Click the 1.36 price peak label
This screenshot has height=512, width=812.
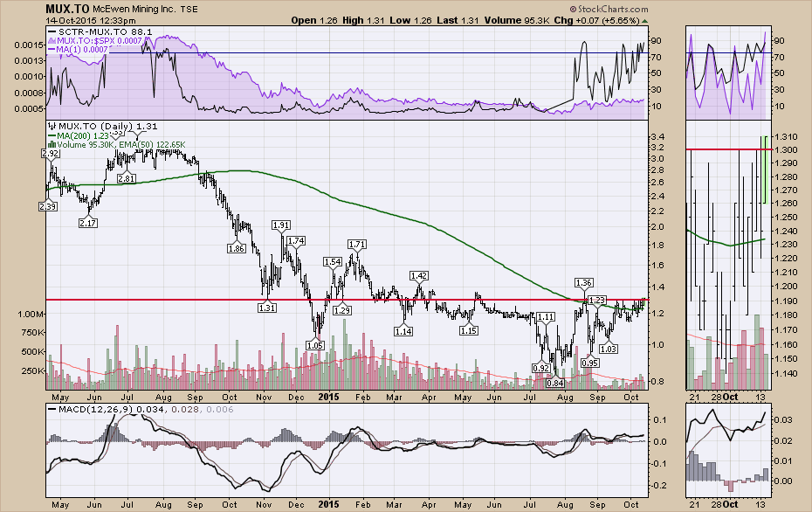(583, 282)
